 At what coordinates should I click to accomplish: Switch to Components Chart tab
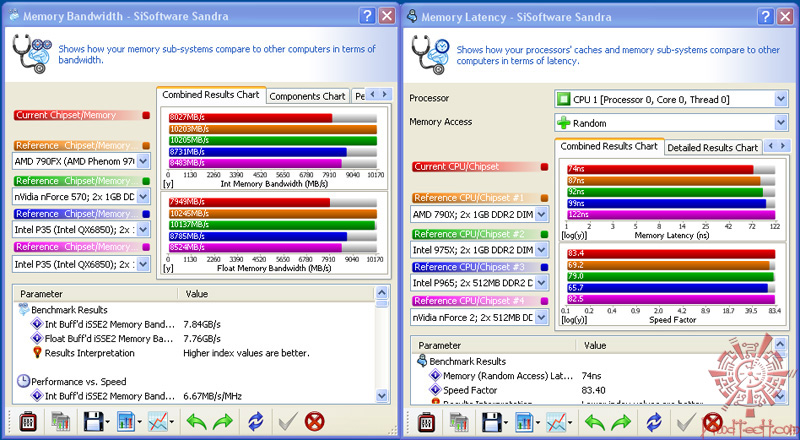pyautogui.click(x=307, y=96)
